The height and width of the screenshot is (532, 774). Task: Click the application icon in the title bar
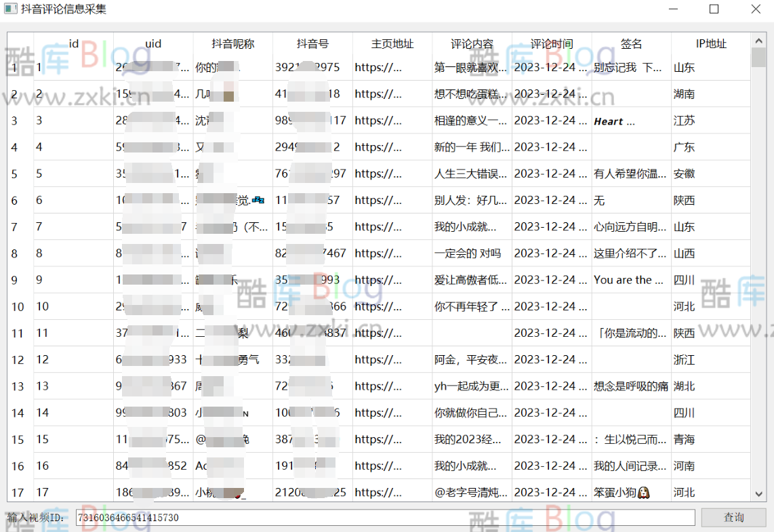click(9, 9)
